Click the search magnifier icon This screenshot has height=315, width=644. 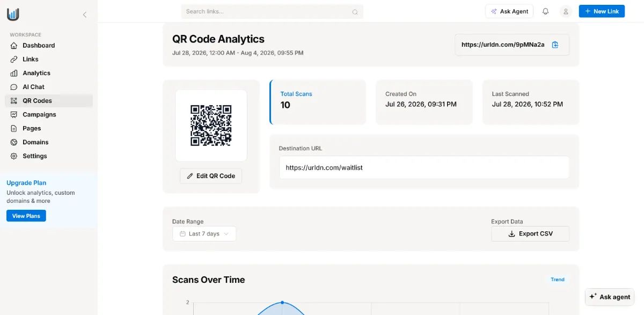pyautogui.click(x=355, y=12)
